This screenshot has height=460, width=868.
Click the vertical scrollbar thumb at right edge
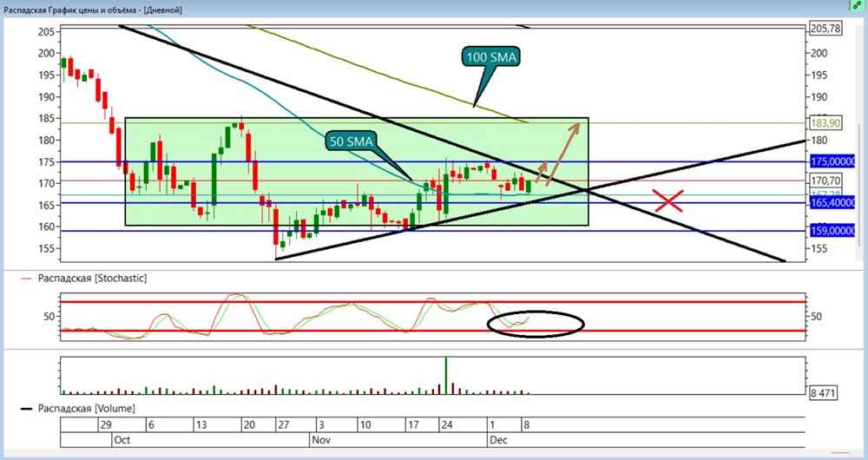pos(859,186)
